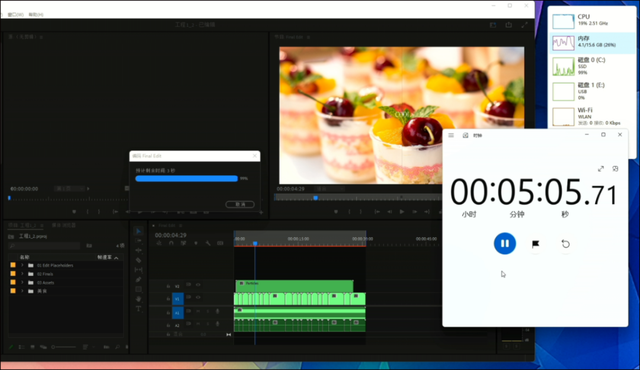Toggle A1 track targeting
This screenshot has height=370, width=640.
pyautogui.click(x=178, y=313)
